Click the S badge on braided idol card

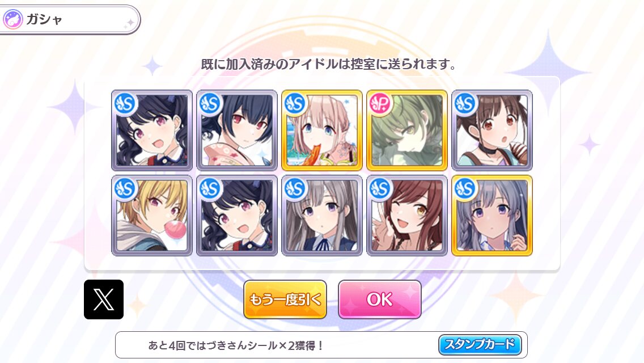[465, 189]
